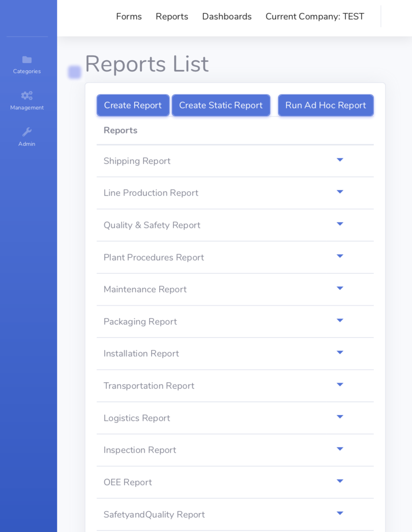Image resolution: width=412 pixels, height=532 pixels.
Task: Expand the Shipping Report dropdown
Action: (x=340, y=160)
